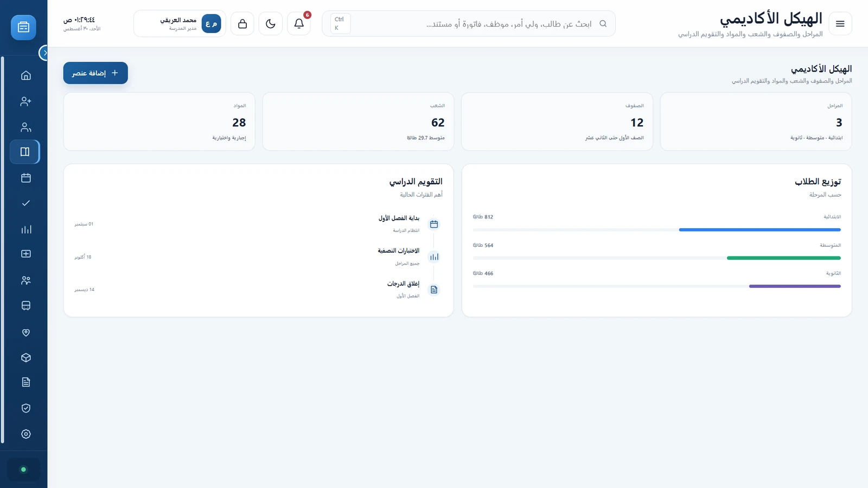Click the app logo at sidebar top
This screenshot has width=868, height=488.
click(23, 27)
